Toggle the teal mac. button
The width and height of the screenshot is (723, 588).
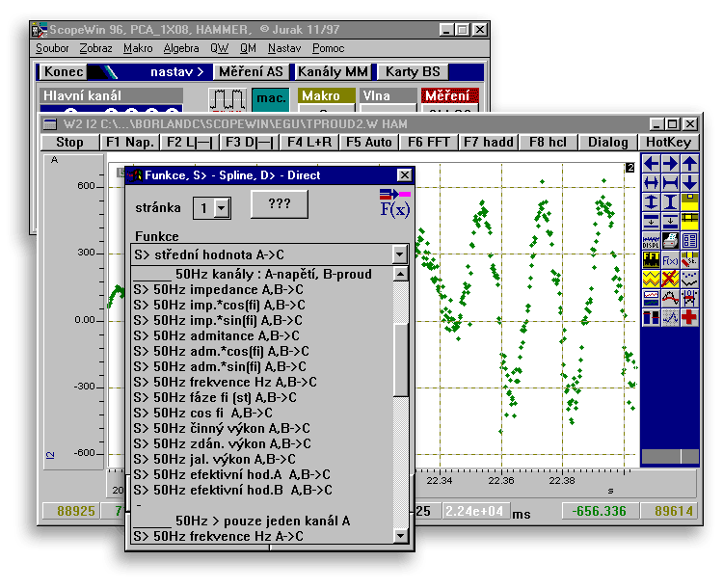coord(270,98)
